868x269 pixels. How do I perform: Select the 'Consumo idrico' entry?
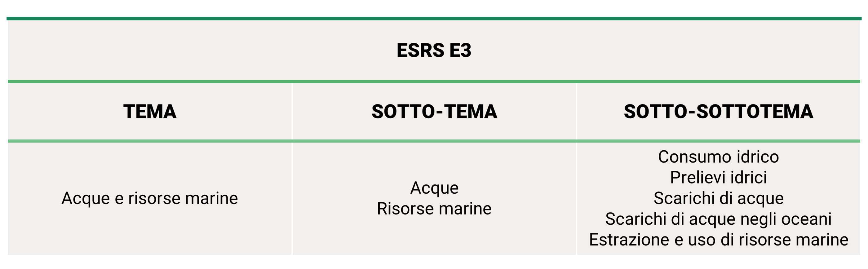point(718,157)
